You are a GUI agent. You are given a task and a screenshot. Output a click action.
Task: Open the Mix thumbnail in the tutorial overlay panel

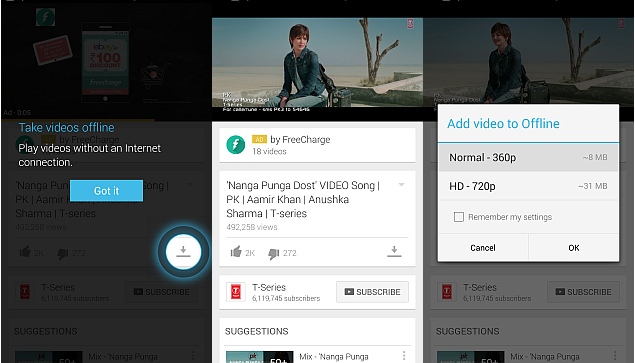click(49, 357)
